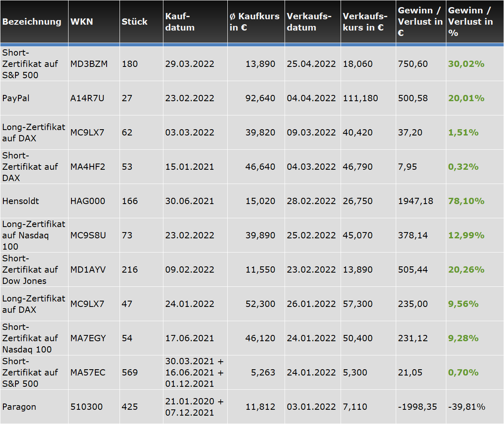This screenshot has width=504, height=424.
Task: Select the PayPal name cell
Action: point(16,98)
